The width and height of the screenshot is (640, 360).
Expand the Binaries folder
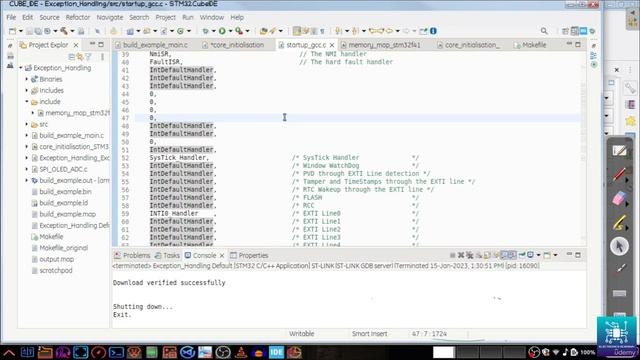pyautogui.click(x=27, y=79)
